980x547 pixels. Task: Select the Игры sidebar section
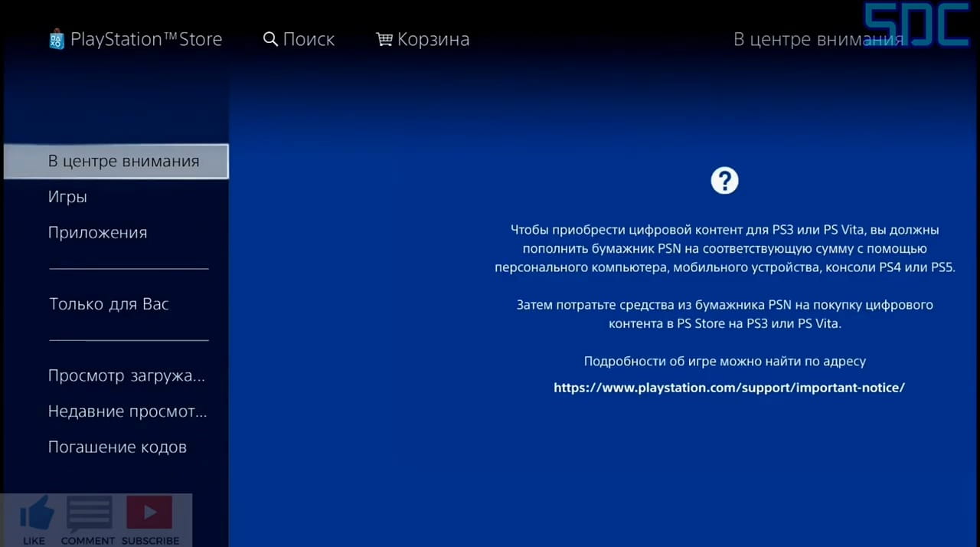67,197
